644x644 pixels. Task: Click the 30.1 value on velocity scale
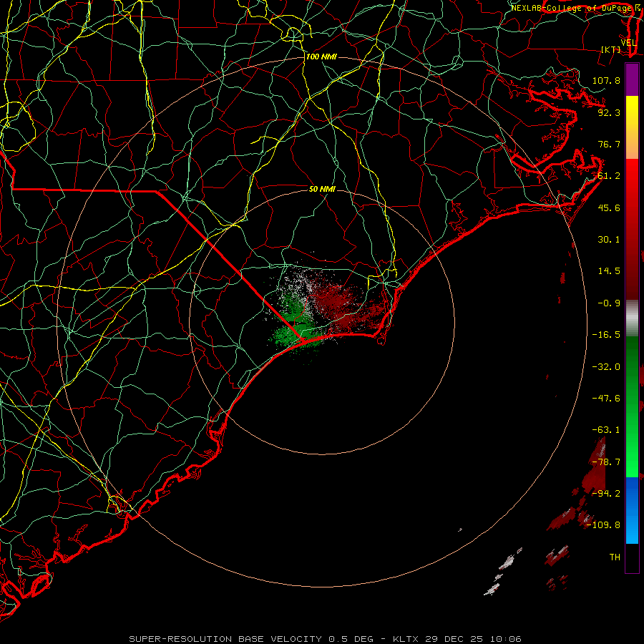(609, 240)
